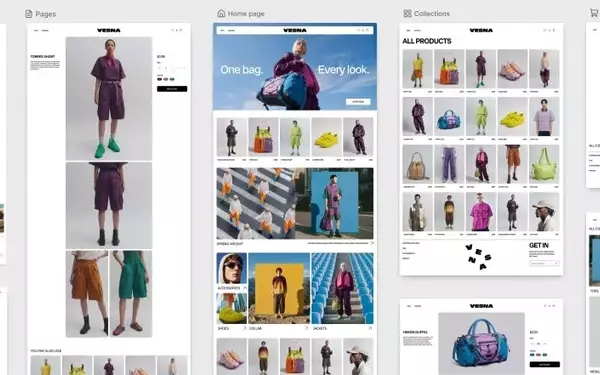The width and height of the screenshot is (600, 375).
Task: Click the circular VESNA footer logo
Action: pyautogui.click(x=478, y=257)
